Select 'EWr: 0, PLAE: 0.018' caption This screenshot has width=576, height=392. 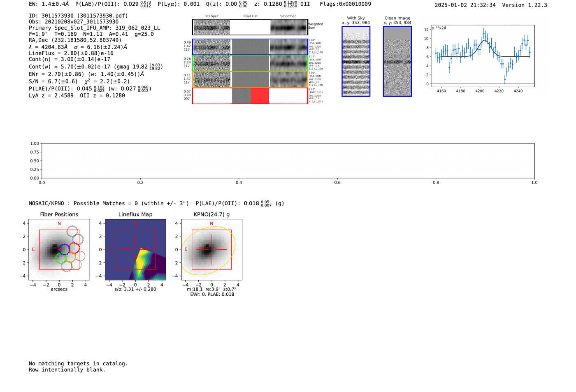pos(212,295)
